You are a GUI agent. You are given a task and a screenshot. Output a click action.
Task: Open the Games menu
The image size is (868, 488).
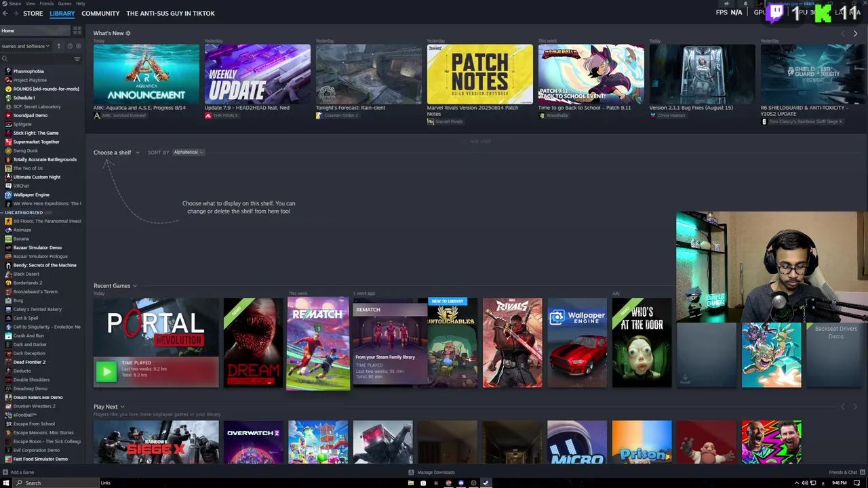point(65,3)
